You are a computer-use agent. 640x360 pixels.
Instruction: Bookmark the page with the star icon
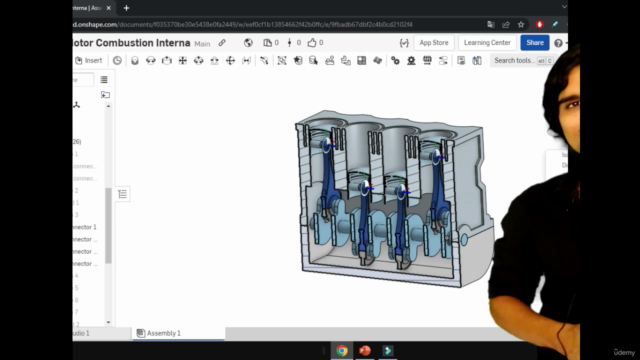521,24
